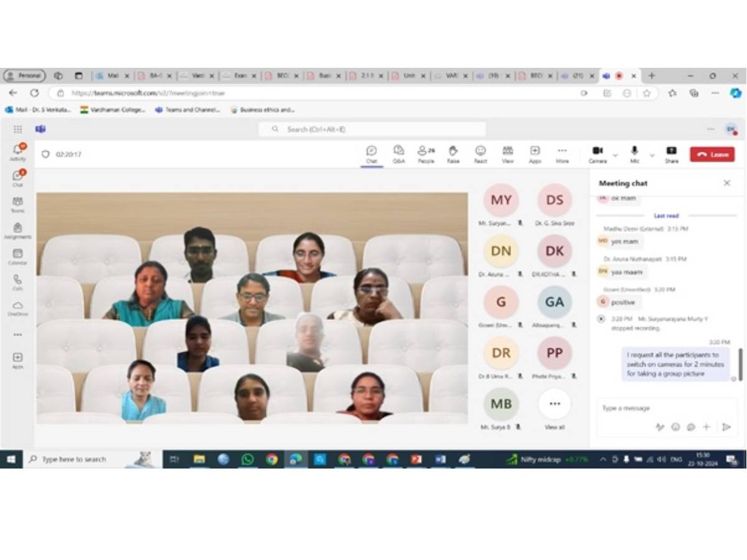Show the People participant list
This screenshot has height=560, width=747.
coord(426,153)
